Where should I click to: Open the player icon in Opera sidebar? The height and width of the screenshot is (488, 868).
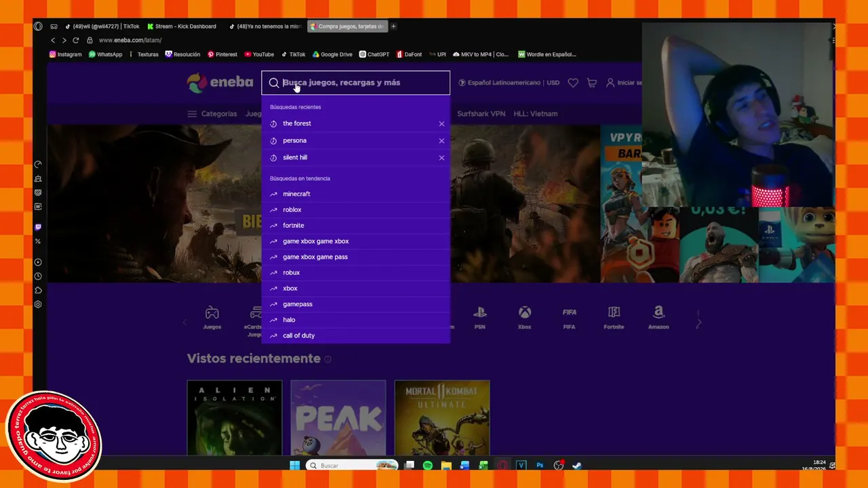(x=38, y=262)
